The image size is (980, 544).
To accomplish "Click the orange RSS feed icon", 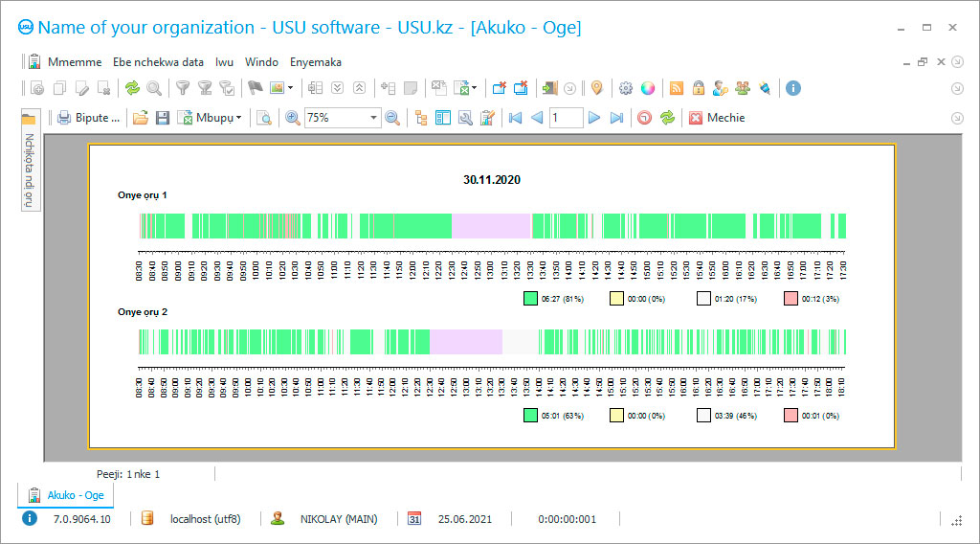I will (677, 88).
